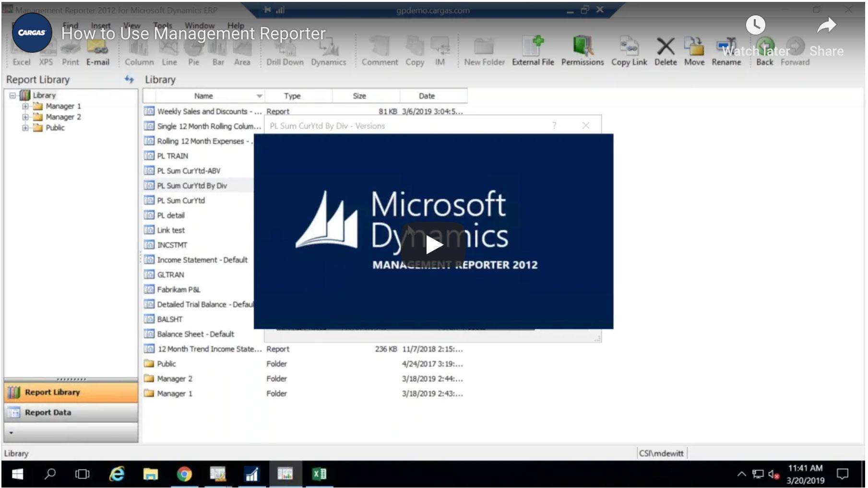
Task: Open the Tools menu
Action: [x=163, y=25]
